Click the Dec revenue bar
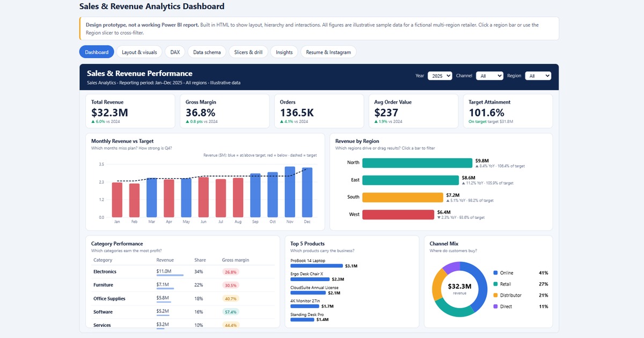644x338 pixels. [308, 192]
